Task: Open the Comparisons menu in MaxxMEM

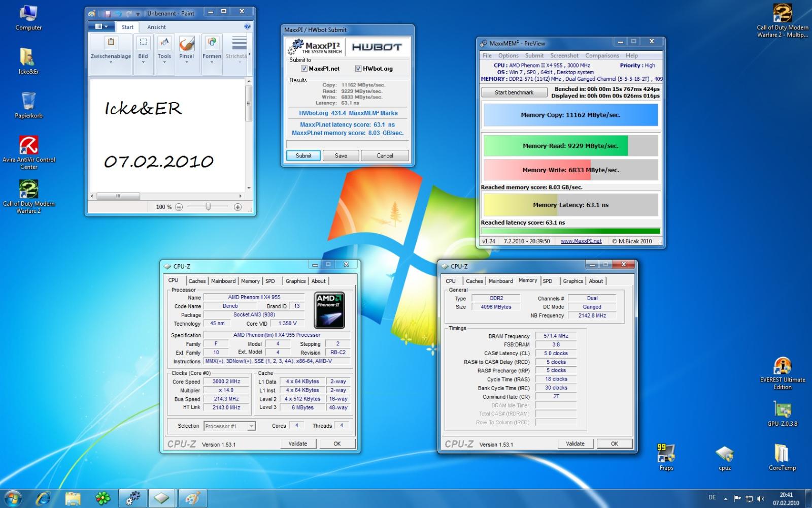Action: point(602,55)
